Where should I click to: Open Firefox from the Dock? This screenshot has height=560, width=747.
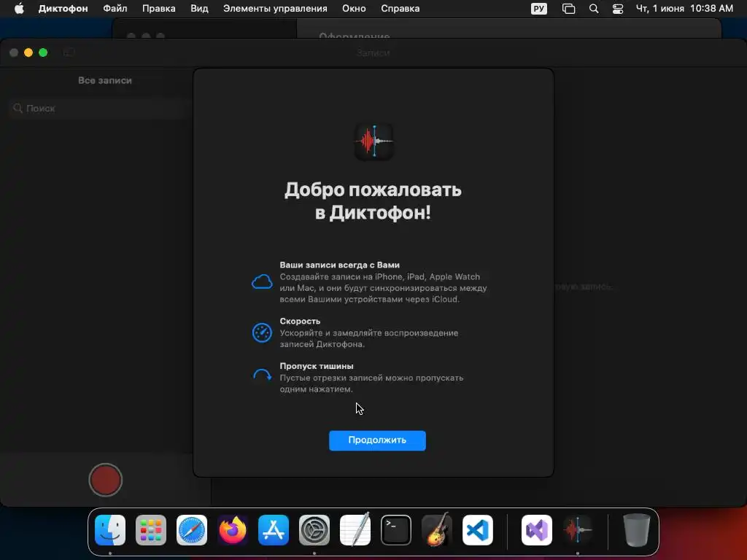(233, 530)
